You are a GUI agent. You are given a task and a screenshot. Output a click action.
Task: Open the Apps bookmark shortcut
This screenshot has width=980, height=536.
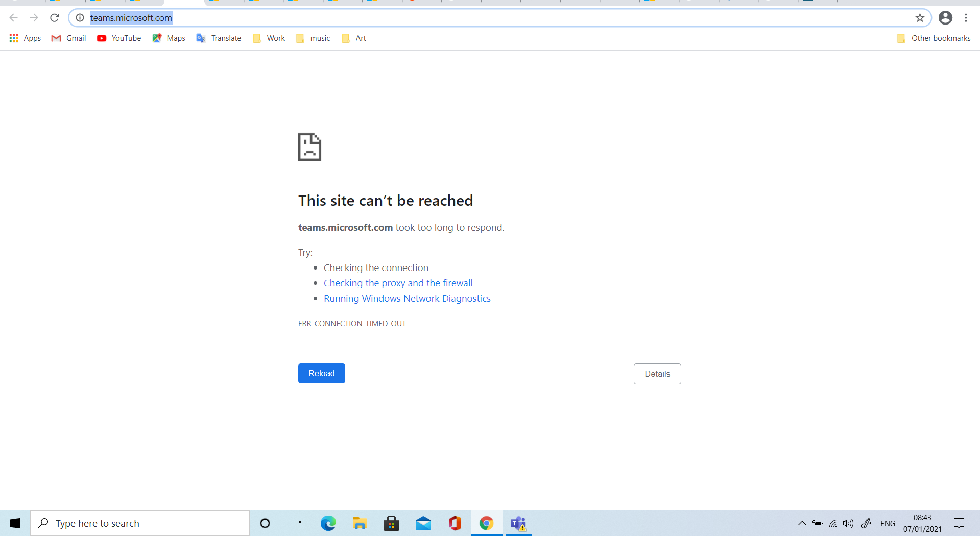pyautogui.click(x=25, y=38)
